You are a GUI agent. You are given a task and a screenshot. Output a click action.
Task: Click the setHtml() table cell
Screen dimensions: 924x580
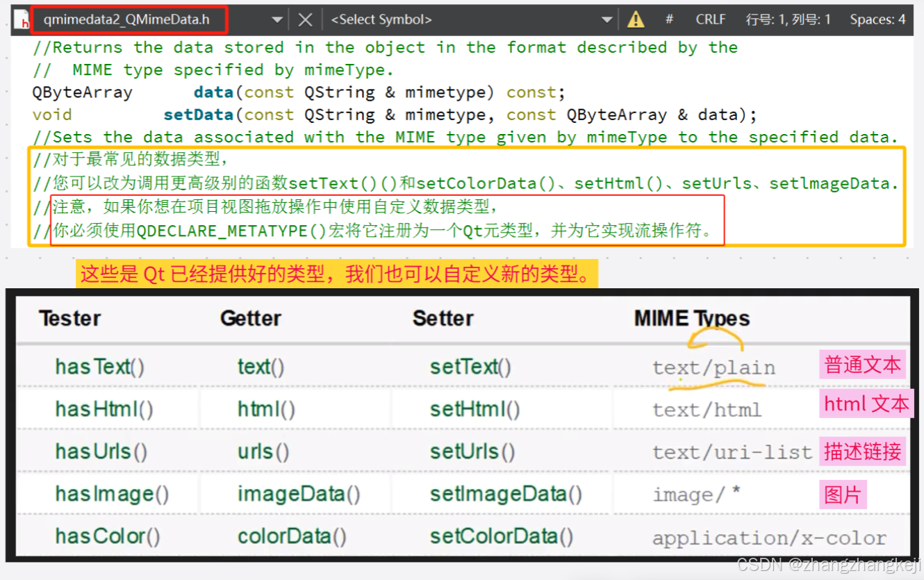[475, 409]
